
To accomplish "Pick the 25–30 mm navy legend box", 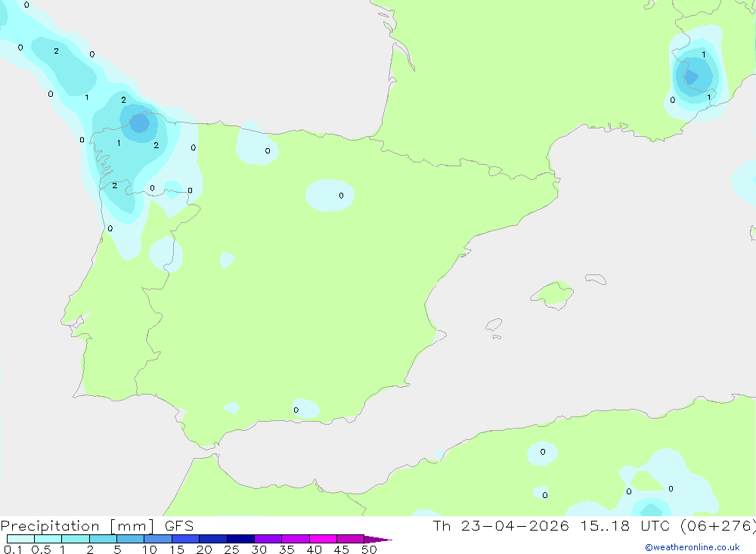I will [x=240, y=539].
